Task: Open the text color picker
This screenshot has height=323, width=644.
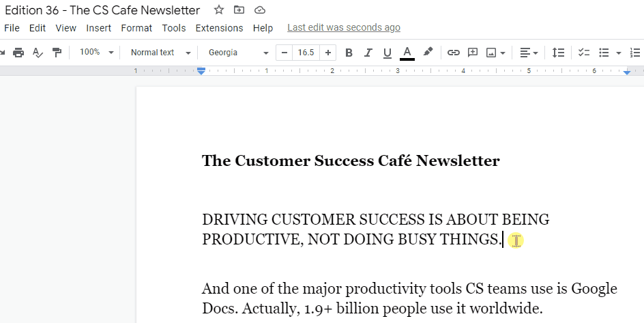Action: pyautogui.click(x=407, y=53)
